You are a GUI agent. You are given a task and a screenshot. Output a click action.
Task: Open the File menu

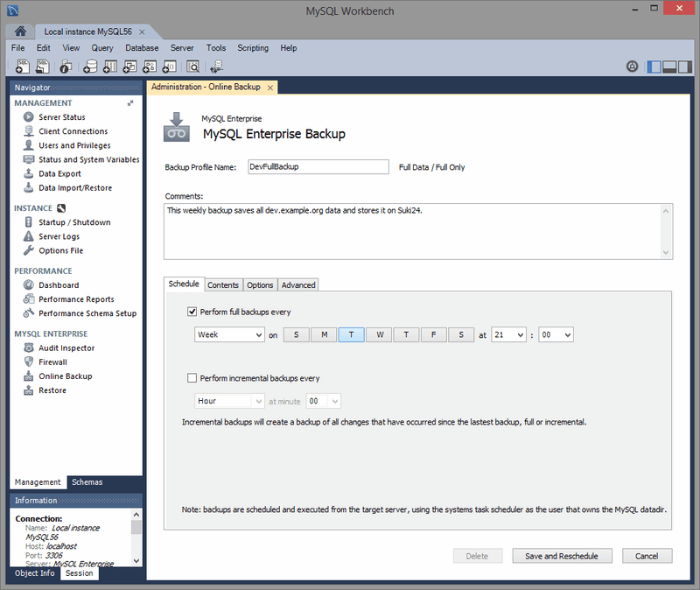tap(17, 48)
